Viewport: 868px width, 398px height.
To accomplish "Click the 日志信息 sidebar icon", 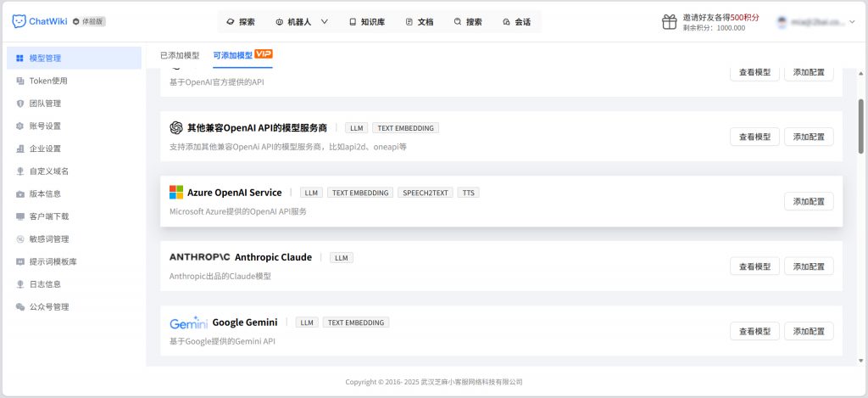I will point(20,284).
